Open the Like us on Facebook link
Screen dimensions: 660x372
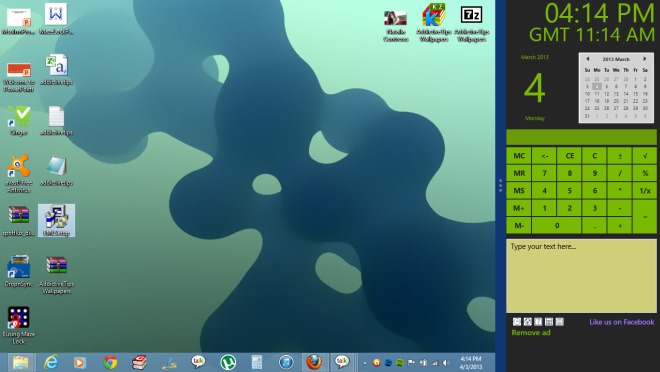click(x=622, y=322)
